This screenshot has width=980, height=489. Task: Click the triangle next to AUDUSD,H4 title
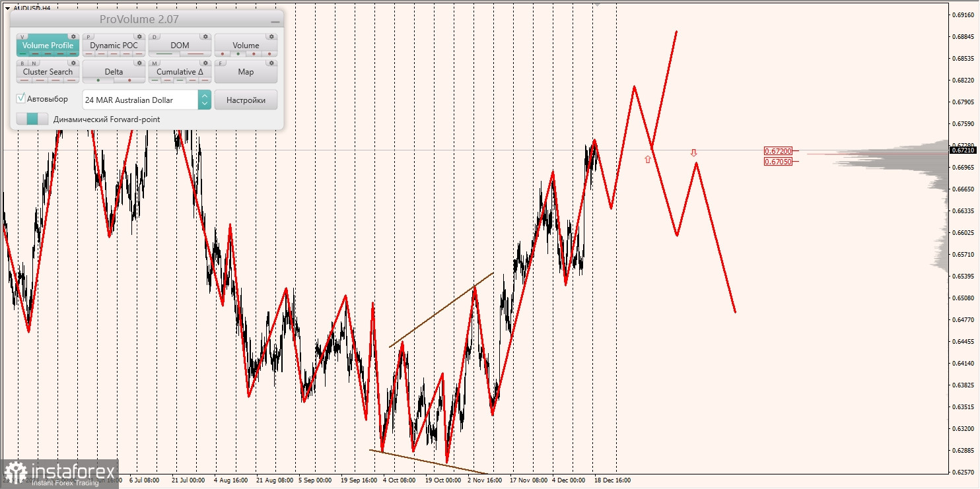(x=7, y=9)
